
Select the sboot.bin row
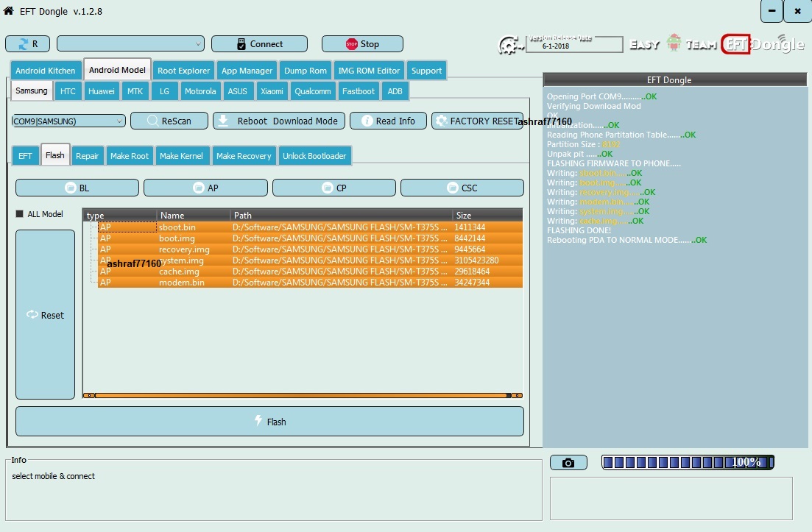click(310, 227)
